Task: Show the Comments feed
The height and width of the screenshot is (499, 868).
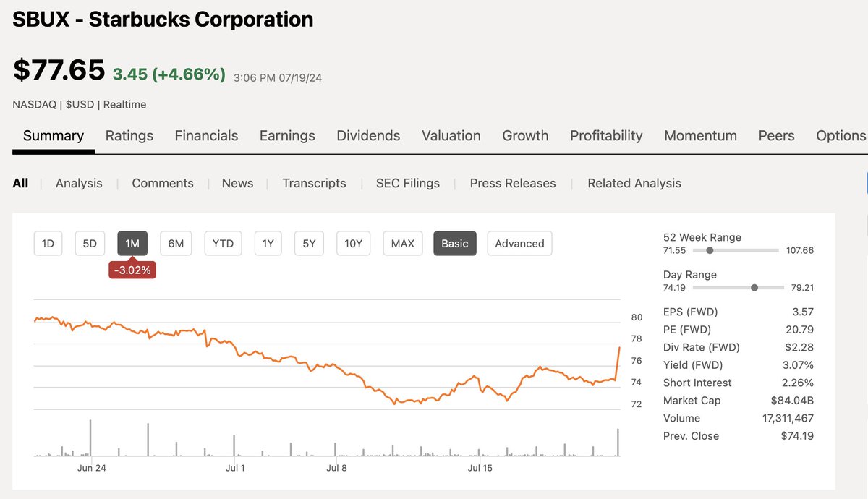Action: click(163, 183)
